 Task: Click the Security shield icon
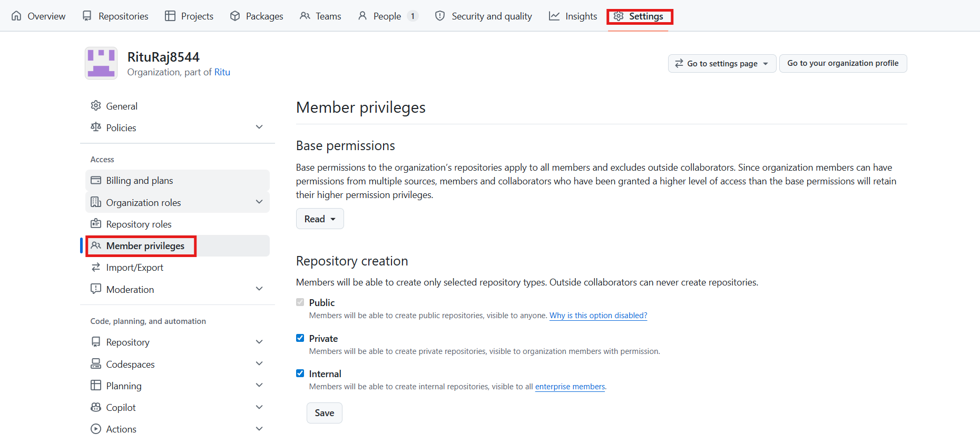pyautogui.click(x=440, y=16)
